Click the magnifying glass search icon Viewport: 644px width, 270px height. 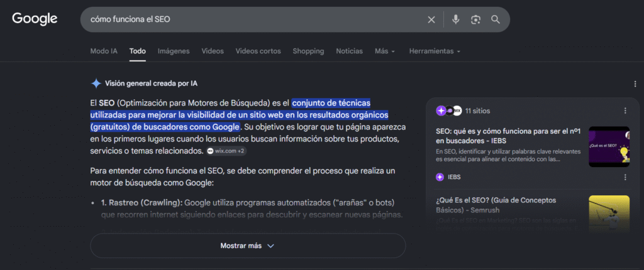496,19
